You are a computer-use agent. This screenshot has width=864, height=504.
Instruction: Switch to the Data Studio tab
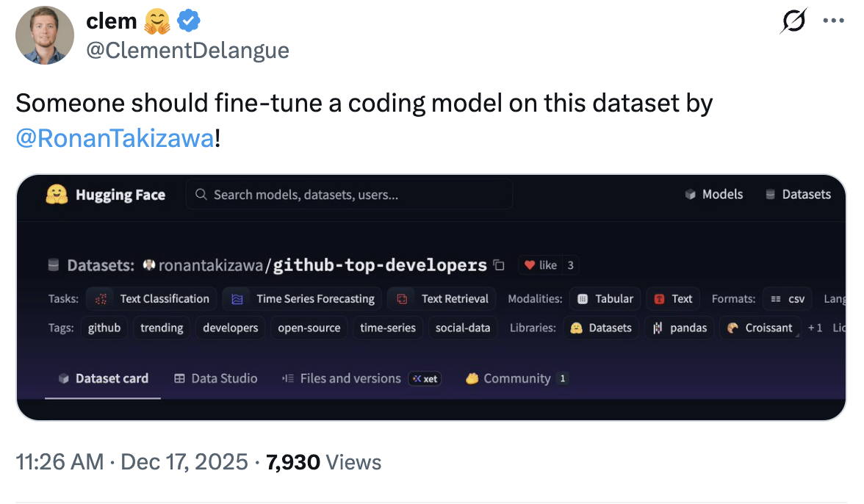(x=216, y=378)
